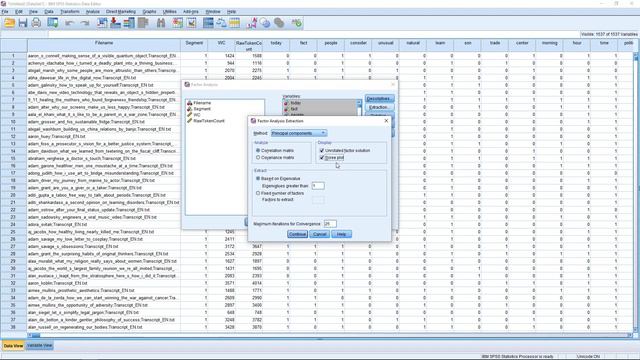This screenshot has width=640, height=360.
Task: Click the adora_svitak.Transcript_EN.txt filename cell
Action: point(104,224)
